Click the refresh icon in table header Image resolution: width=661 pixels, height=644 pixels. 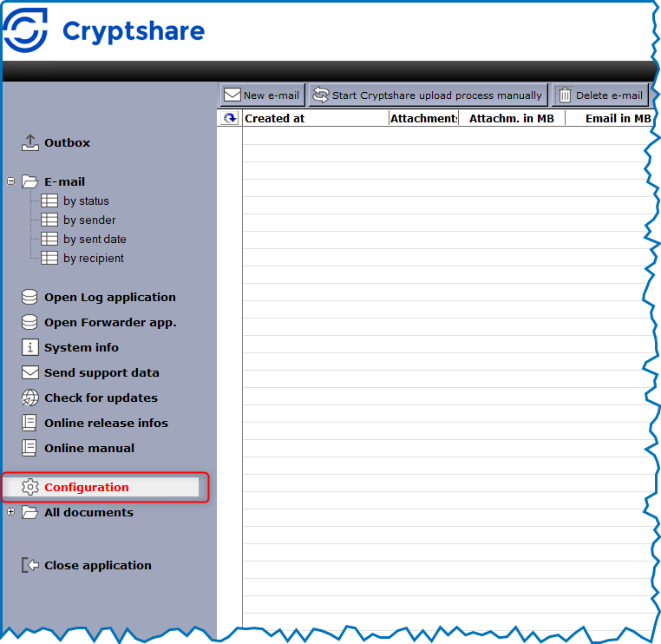click(230, 118)
